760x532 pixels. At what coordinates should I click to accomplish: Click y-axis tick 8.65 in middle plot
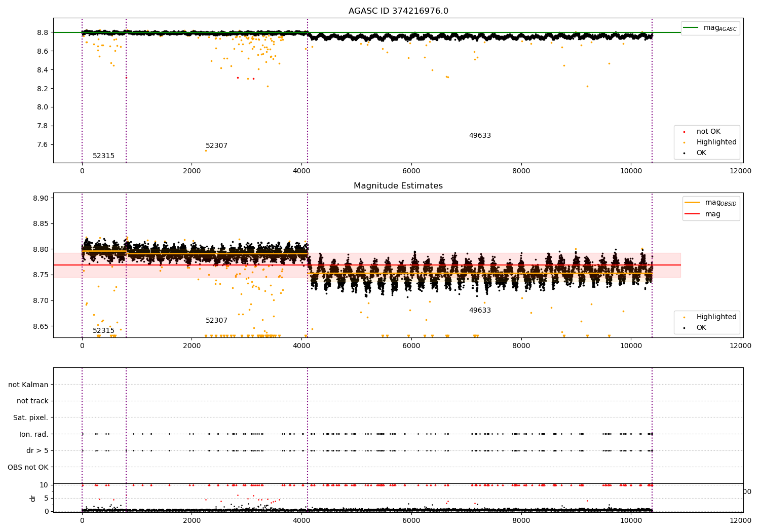pyautogui.click(x=40, y=326)
